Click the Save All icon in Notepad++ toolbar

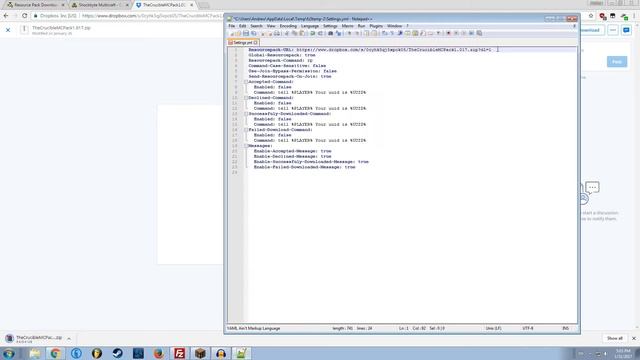click(253, 33)
